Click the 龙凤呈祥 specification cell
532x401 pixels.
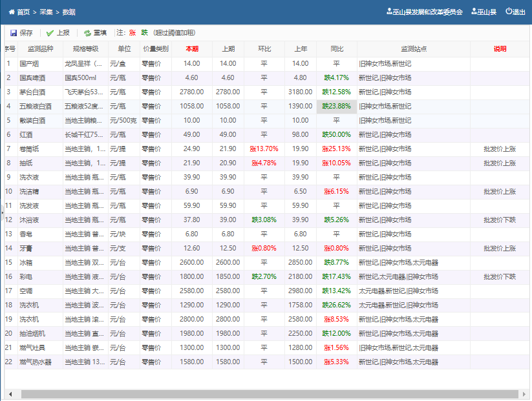[85, 64]
